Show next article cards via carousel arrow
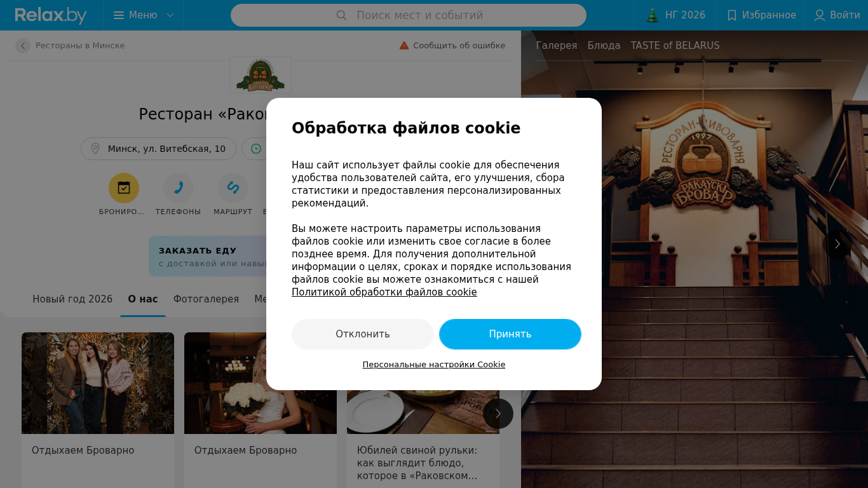 pyautogui.click(x=498, y=414)
